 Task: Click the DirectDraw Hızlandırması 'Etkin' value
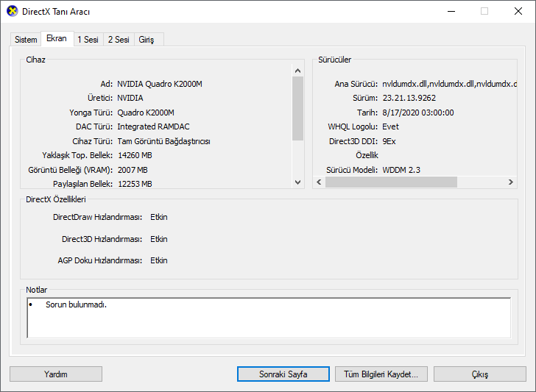[x=159, y=217]
